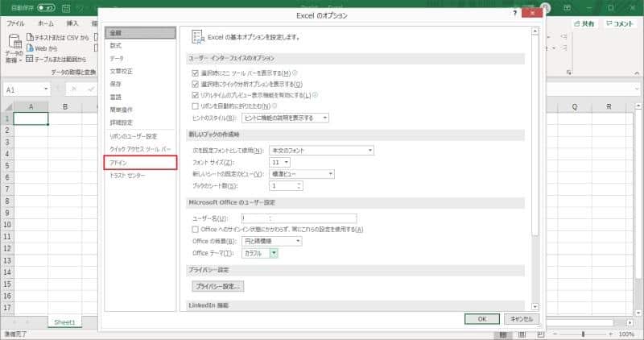Click the Save floppy icon in Excel title bar
The image size is (644, 340).
[66, 8]
